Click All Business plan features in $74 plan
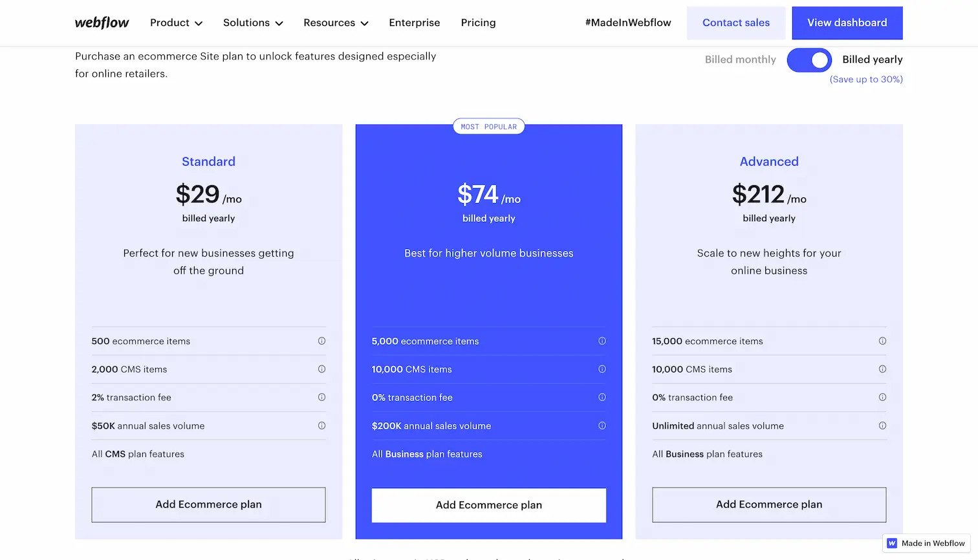The image size is (978, 560). [427, 454]
